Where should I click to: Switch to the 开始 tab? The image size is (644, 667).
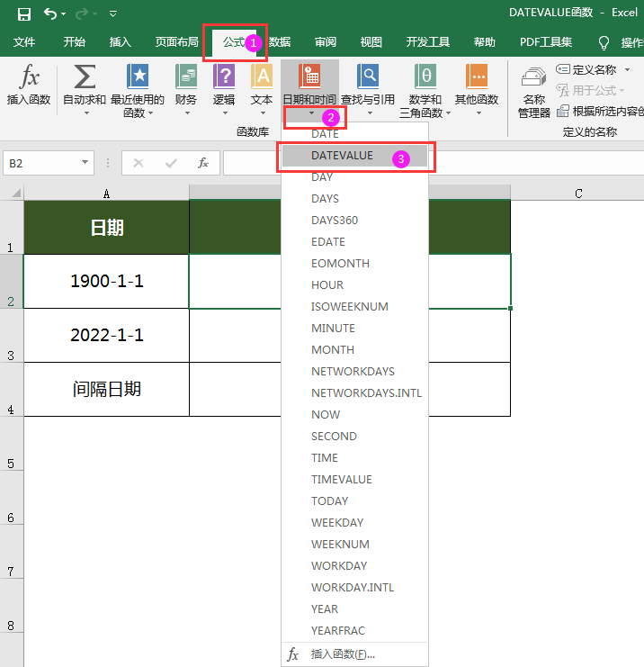pos(75,41)
